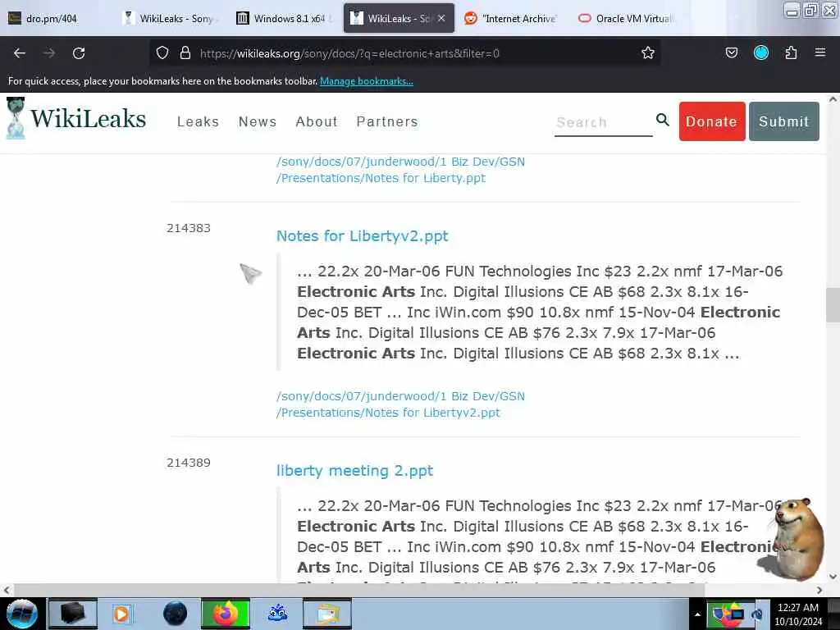
Task: Click the horizontal page scrollbar
Action: click(x=359, y=590)
